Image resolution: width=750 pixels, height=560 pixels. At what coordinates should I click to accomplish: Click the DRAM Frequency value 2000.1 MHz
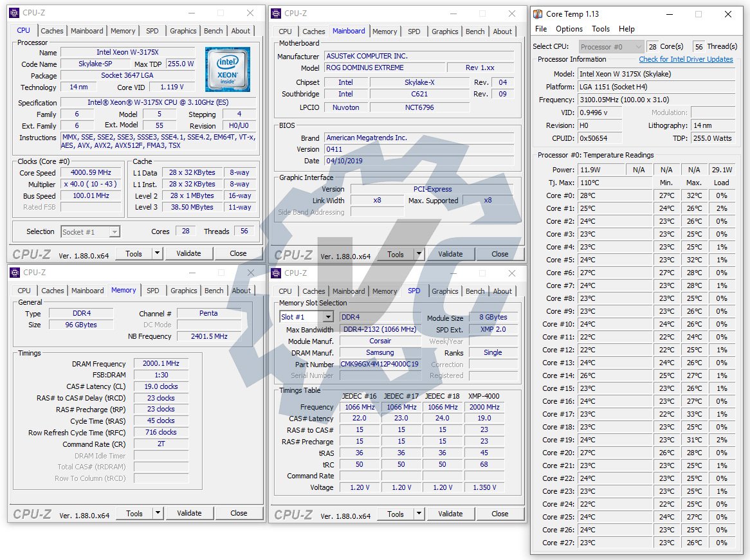161,363
